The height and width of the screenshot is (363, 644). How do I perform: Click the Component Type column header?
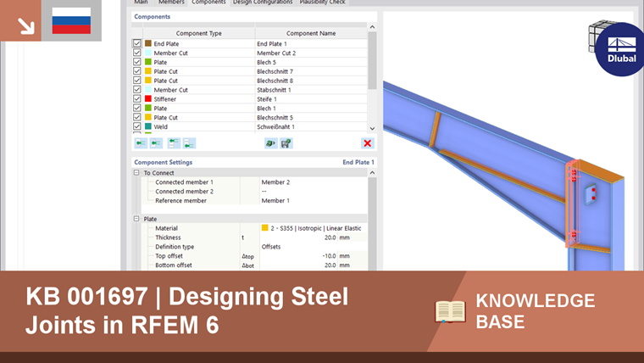[199, 33]
